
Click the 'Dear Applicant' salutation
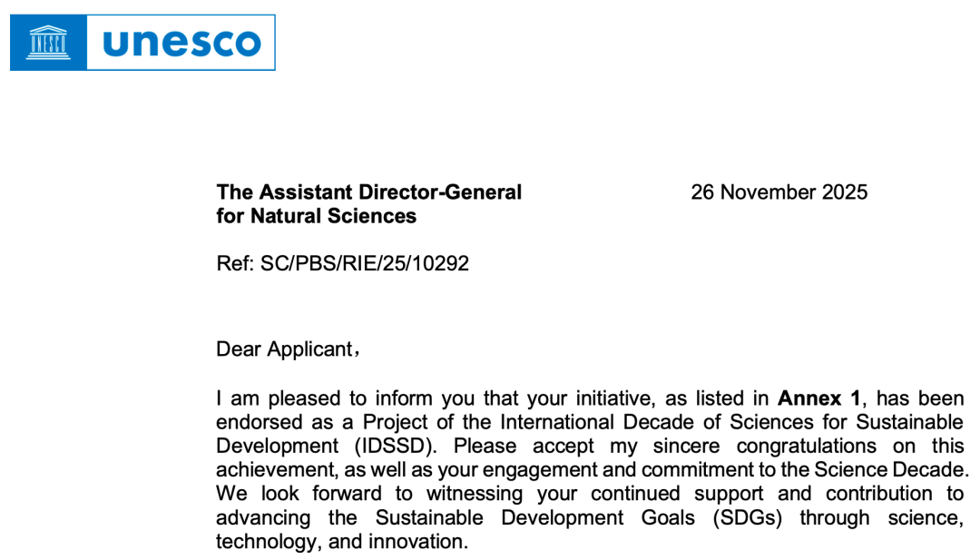coord(286,349)
